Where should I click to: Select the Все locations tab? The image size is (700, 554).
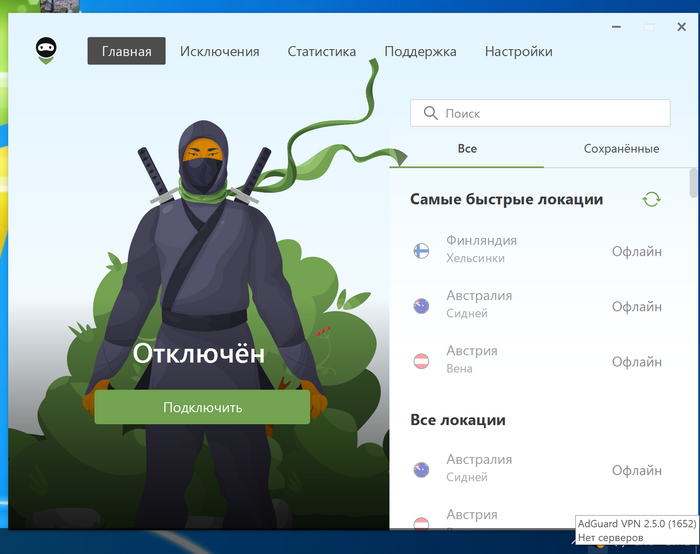[x=467, y=149]
